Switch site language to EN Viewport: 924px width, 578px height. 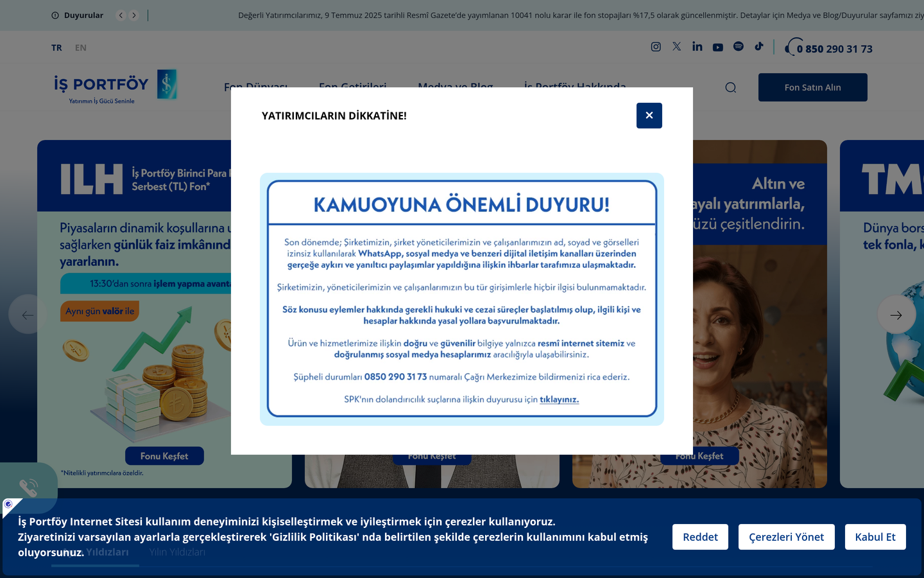click(x=80, y=48)
